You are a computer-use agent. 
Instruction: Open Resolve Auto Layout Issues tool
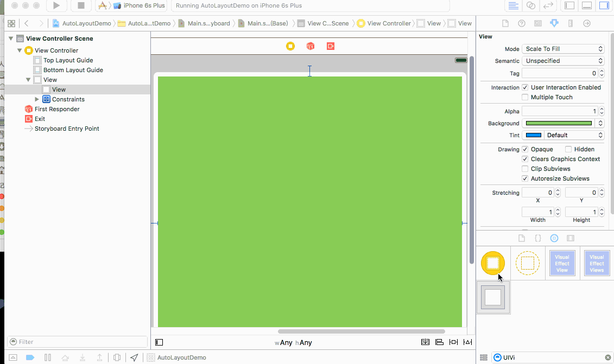pos(467,342)
